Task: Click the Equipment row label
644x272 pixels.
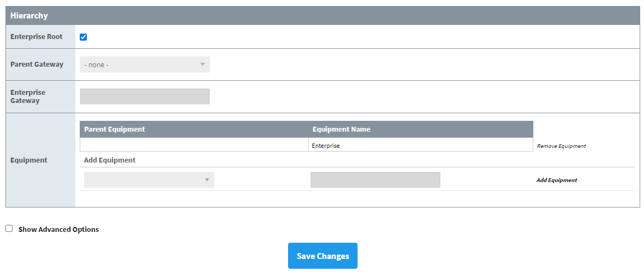Action: [29, 160]
